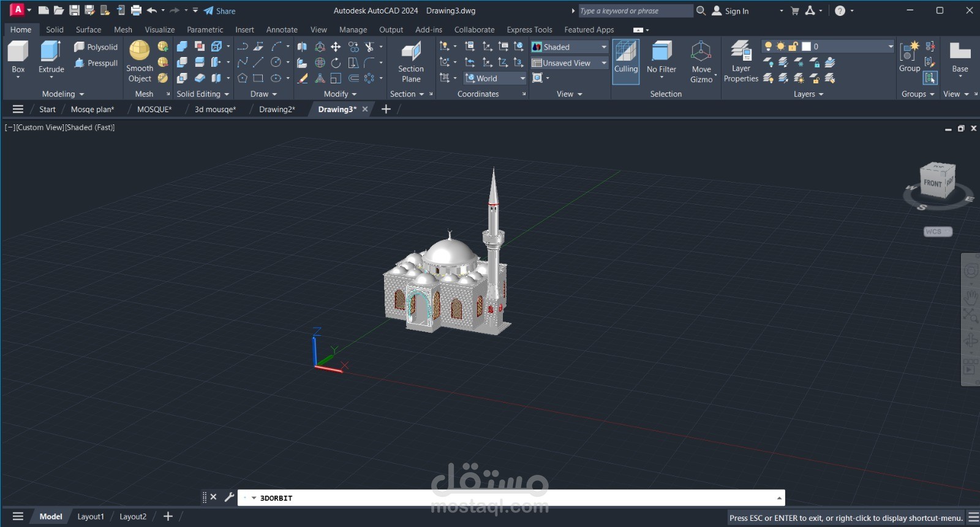
Task: Open Layer Properties manager
Action: point(741,61)
